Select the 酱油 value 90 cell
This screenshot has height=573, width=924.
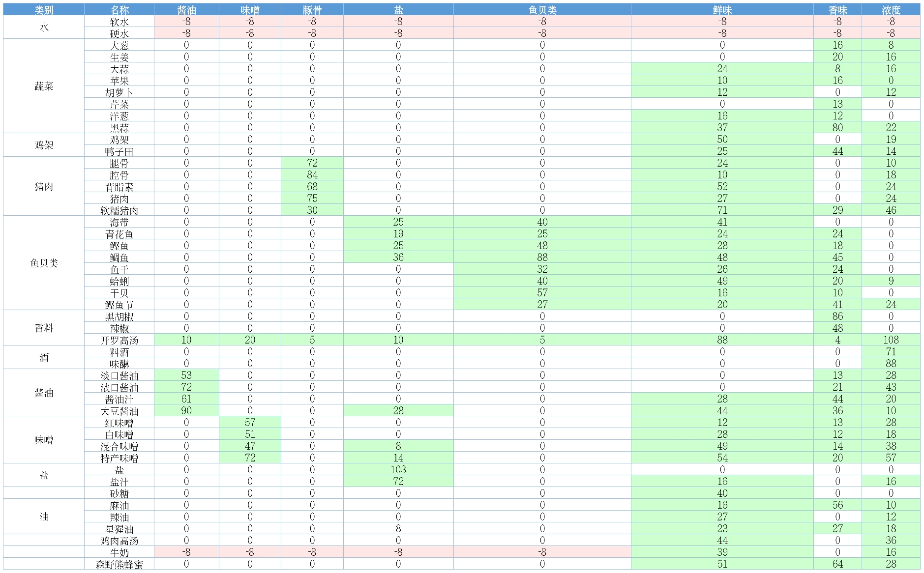coord(186,411)
